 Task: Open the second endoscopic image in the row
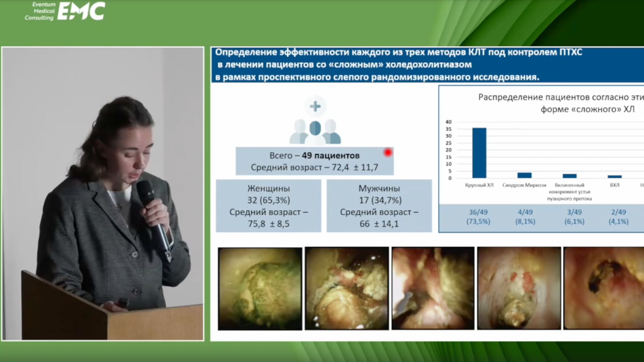click(x=347, y=289)
